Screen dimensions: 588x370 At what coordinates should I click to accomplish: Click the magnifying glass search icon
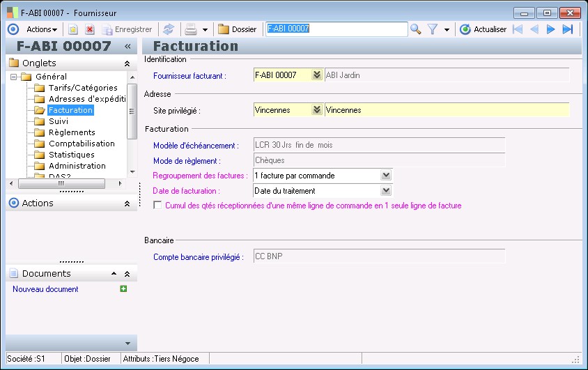[416, 29]
